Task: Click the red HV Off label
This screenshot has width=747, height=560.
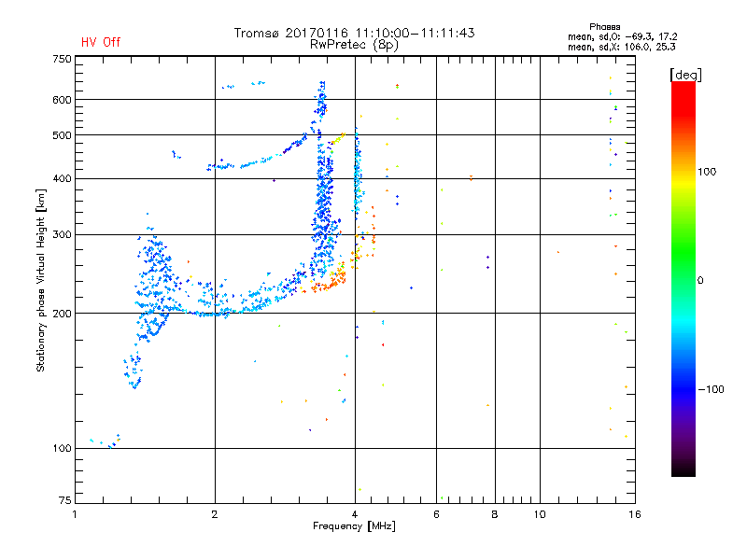Action: 101,42
